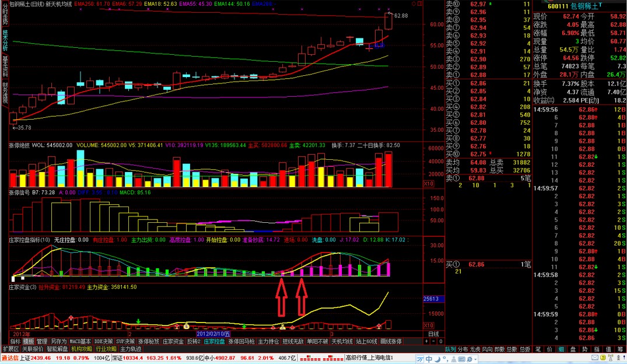This screenshot has width=627, height=364.
Task: Select the MACD基本 template
Action: (80, 342)
